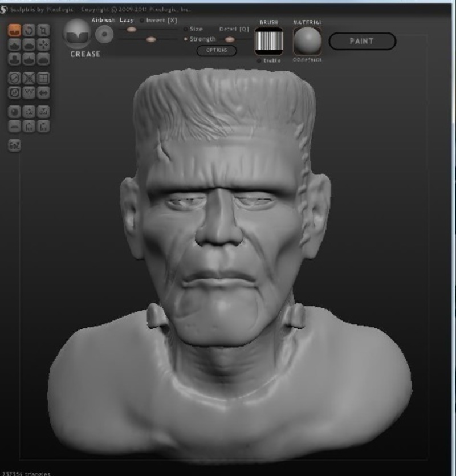Click the material name under the sphere
This screenshot has width=456, height=476.
coord(307,60)
